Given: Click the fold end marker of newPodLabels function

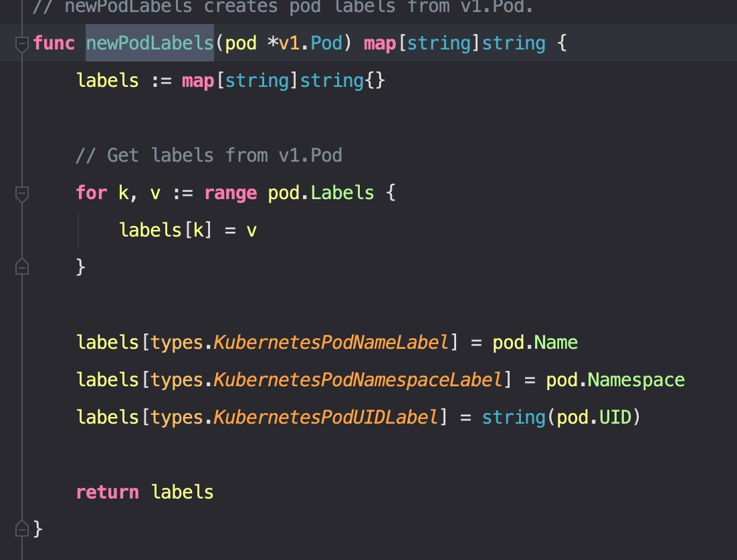Looking at the screenshot, I should coord(21,529).
